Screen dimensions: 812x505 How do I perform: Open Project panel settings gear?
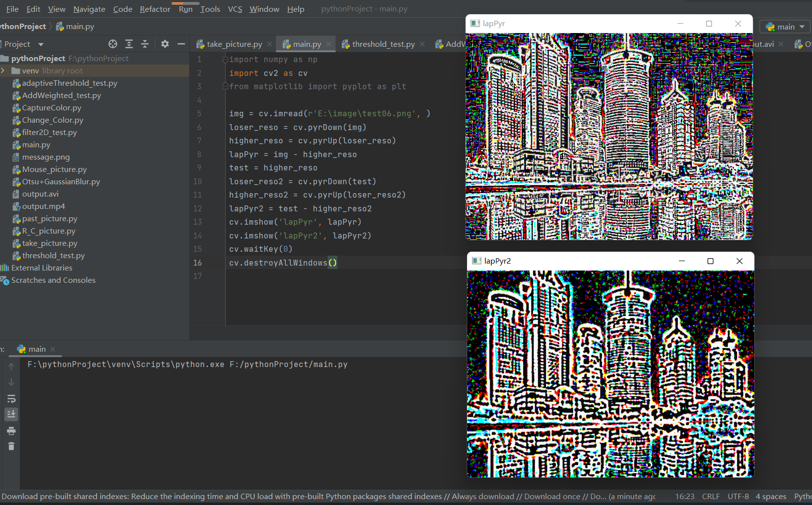point(165,44)
